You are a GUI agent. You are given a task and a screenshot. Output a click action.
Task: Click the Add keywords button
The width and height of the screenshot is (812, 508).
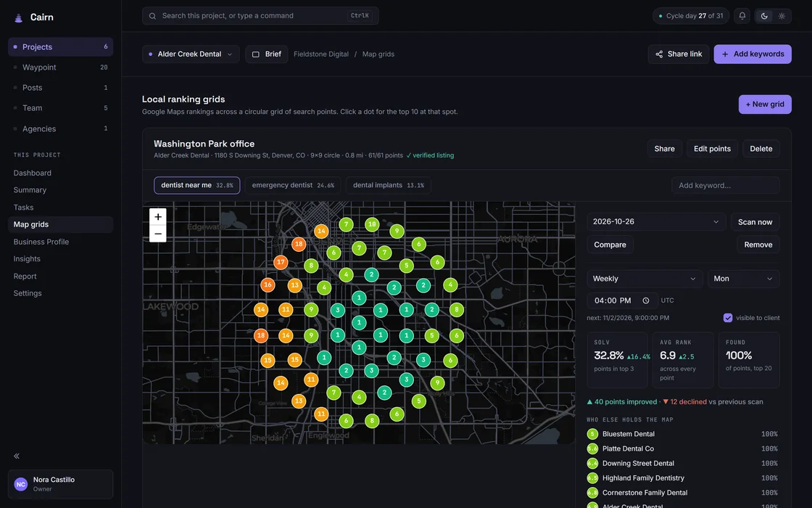click(753, 54)
